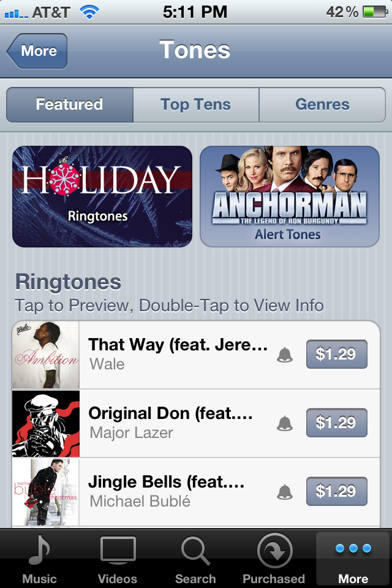
Task: Tap bell icon for Original Don ringtone
Action: click(285, 423)
